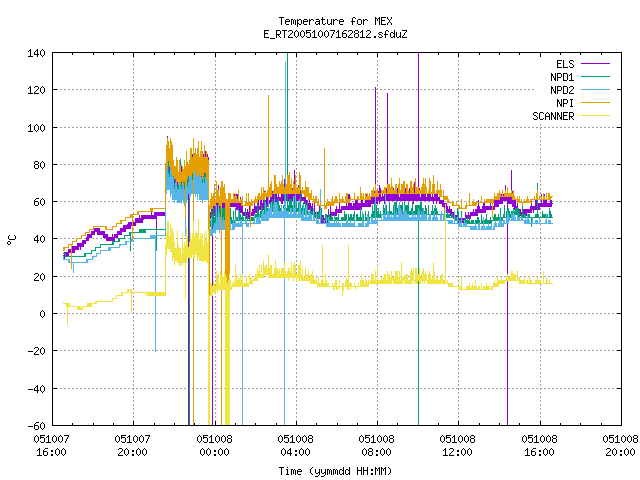Click the purple ELS legend line sample
The width and height of the screenshot is (640, 480).
596,64
